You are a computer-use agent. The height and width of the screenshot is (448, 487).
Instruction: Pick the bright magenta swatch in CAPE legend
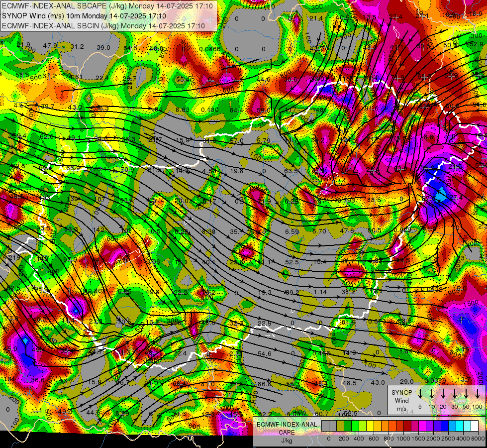tap(422, 426)
